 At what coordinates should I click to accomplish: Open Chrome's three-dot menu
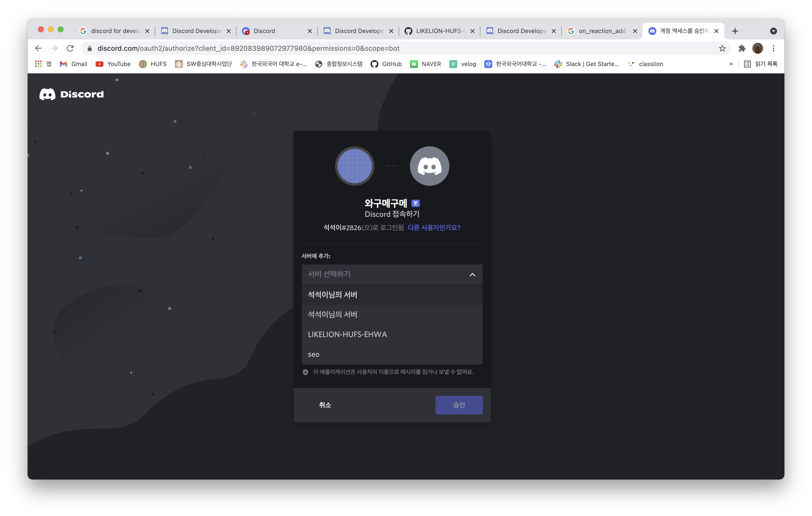pos(774,48)
